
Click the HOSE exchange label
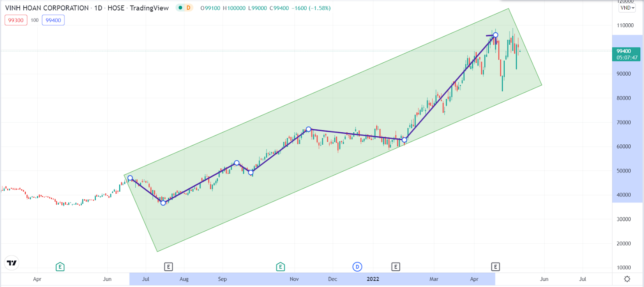point(116,8)
